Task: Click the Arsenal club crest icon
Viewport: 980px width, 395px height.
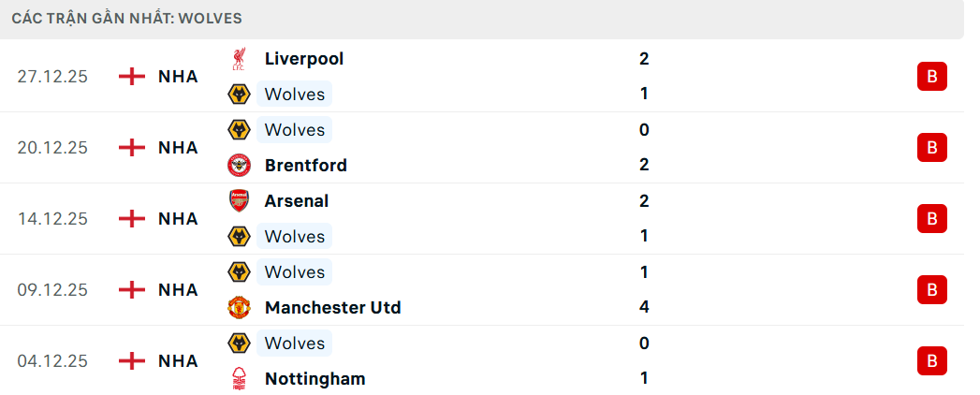Action: click(x=240, y=201)
